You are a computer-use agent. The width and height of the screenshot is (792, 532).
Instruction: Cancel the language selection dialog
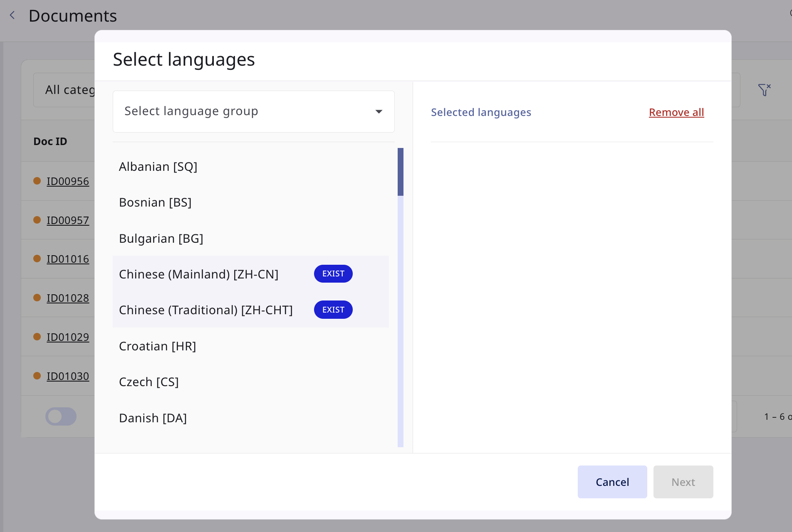pos(612,482)
